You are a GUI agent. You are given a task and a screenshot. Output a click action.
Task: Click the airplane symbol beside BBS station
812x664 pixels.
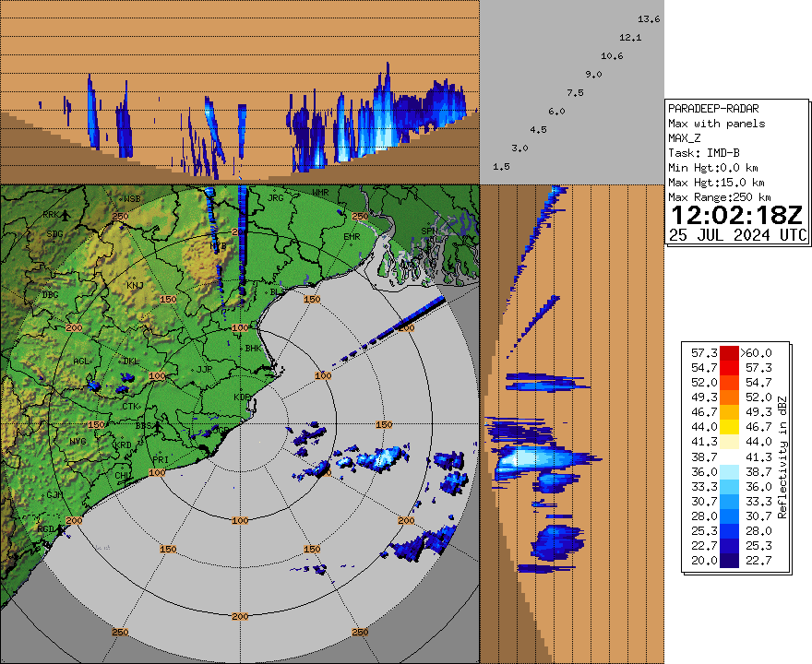[157, 427]
